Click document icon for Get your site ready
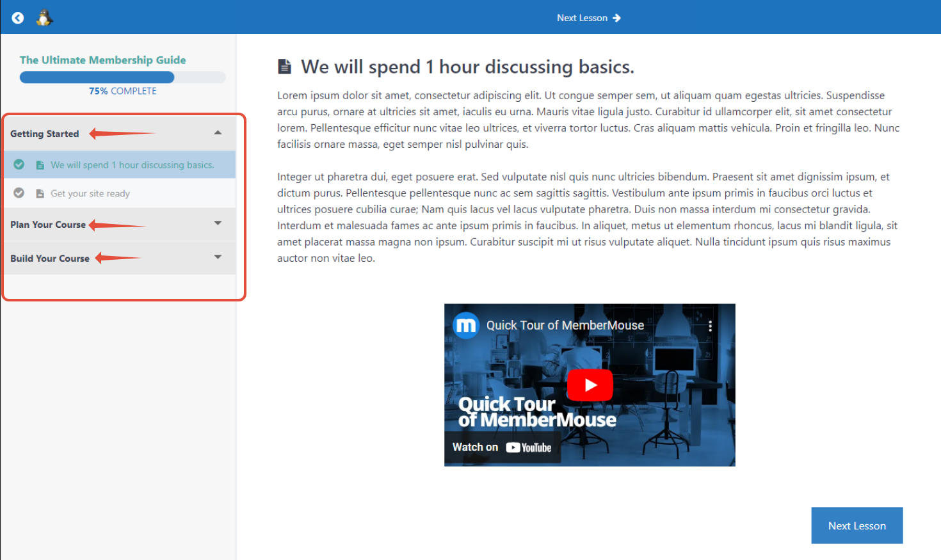This screenshot has width=941, height=560. pyautogui.click(x=40, y=193)
